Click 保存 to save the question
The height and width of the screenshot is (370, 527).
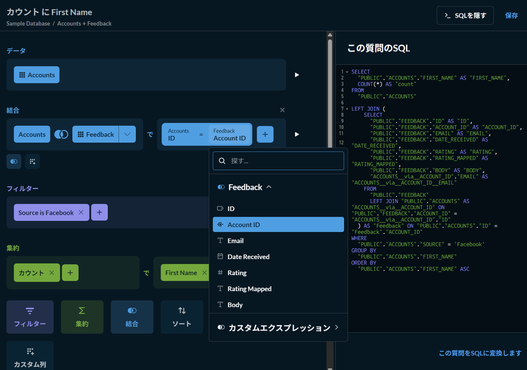511,15
